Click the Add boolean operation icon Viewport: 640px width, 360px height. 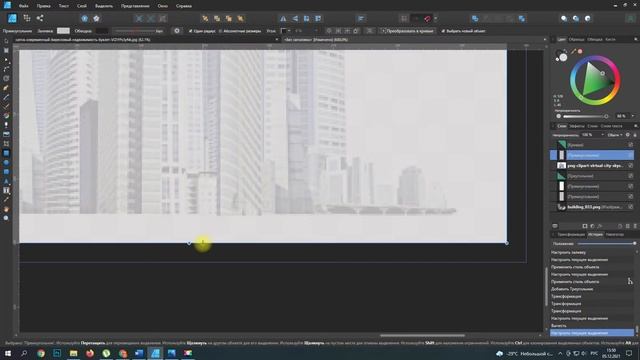475,18
